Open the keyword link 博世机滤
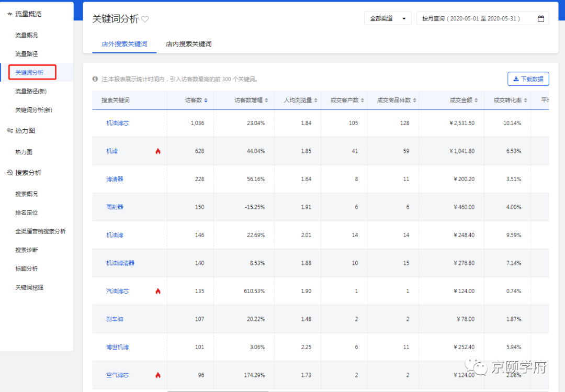565x392 pixels. (x=118, y=347)
